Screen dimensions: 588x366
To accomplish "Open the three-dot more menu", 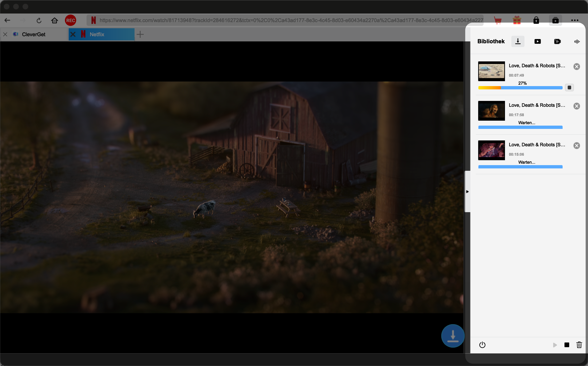I will tap(575, 20).
